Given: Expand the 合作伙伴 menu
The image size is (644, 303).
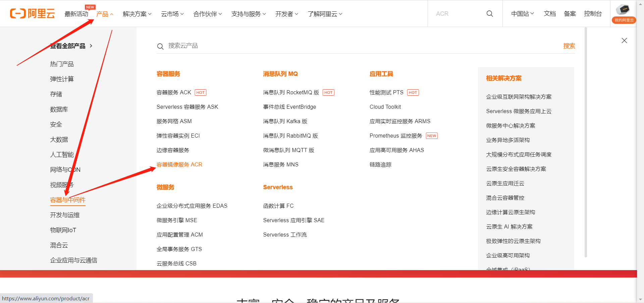Looking at the screenshot, I should (208, 14).
